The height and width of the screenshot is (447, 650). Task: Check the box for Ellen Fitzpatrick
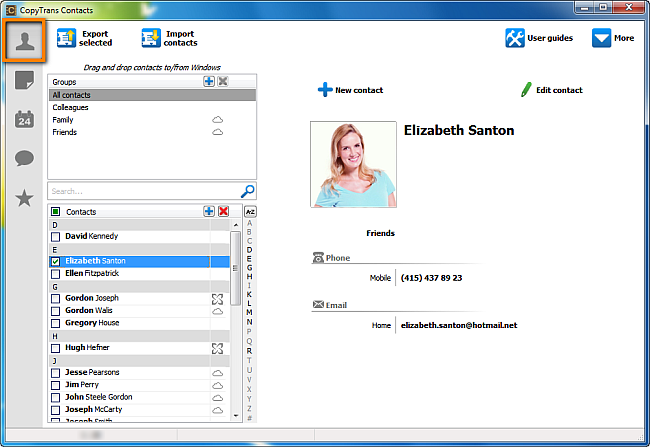(56, 274)
